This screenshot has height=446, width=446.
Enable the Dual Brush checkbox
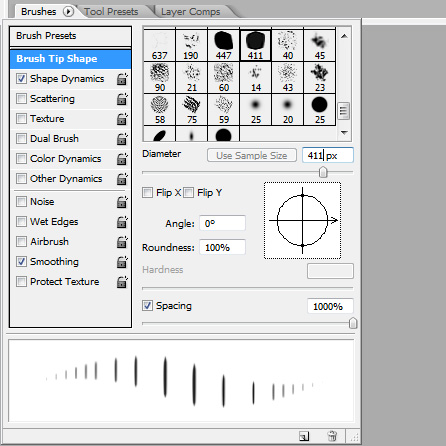21,139
